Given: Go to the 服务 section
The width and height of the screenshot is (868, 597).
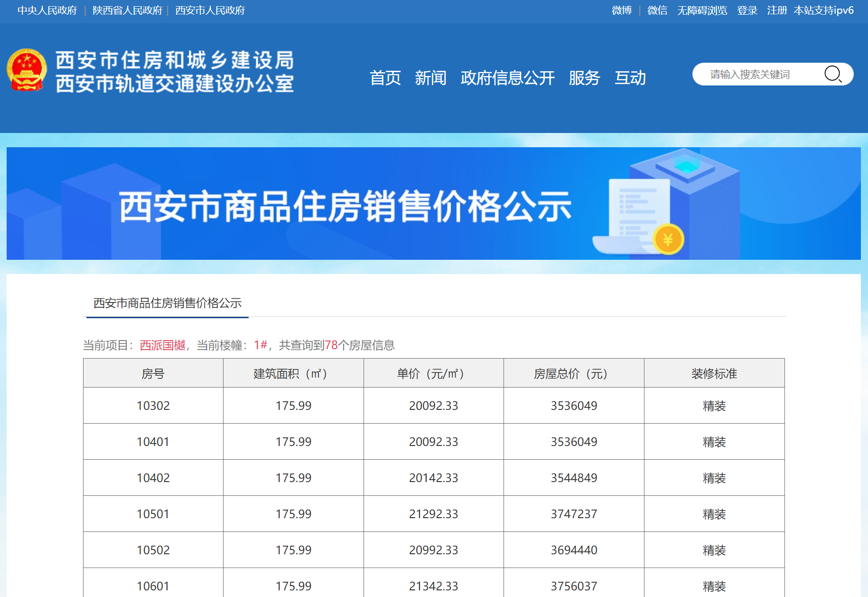Looking at the screenshot, I should [584, 78].
